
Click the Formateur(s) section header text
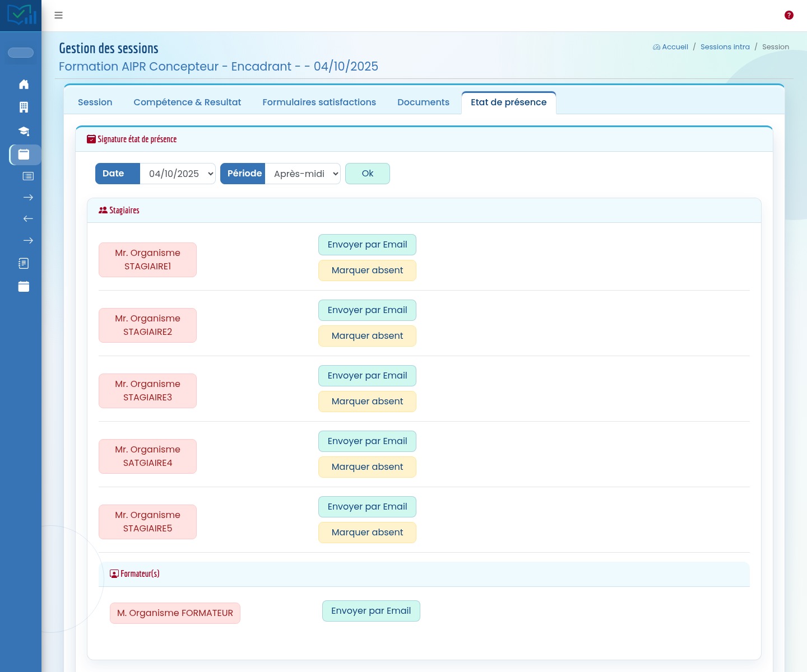click(x=140, y=574)
